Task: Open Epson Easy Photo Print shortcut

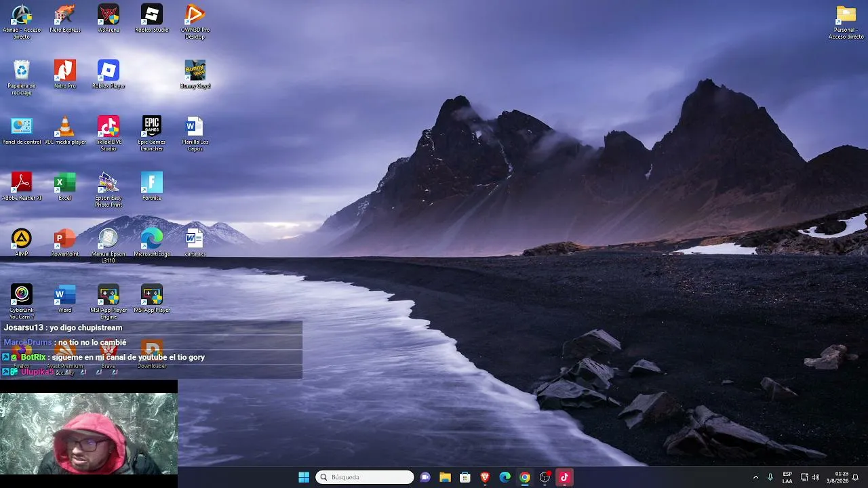Action: (x=108, y=190)
